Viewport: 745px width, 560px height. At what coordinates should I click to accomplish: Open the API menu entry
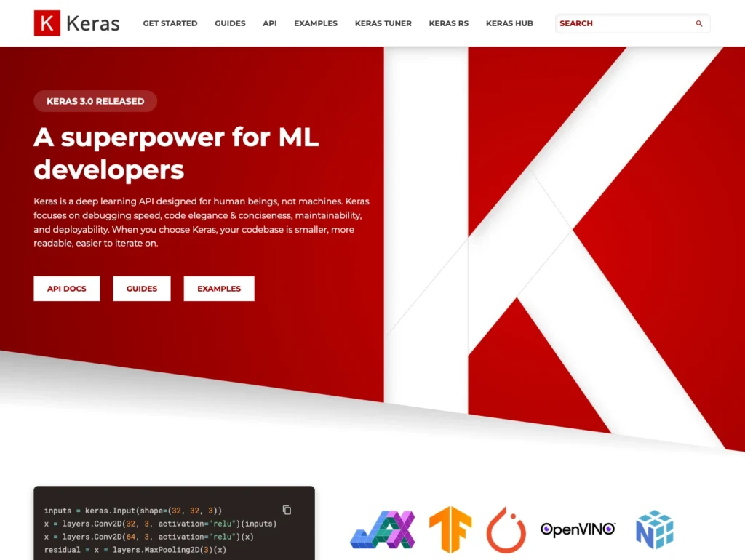(x=269, y=23)
